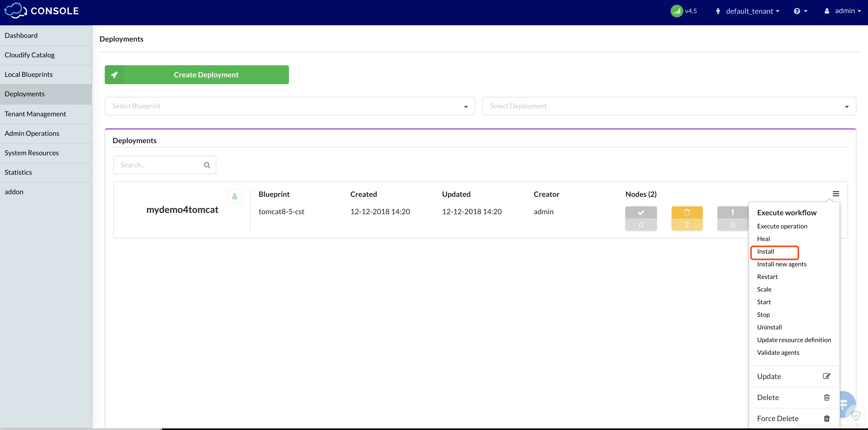Select Uninstall from Execute workflow submenu
The height and width of the screenshot is (430, 868).
(770, 327)
